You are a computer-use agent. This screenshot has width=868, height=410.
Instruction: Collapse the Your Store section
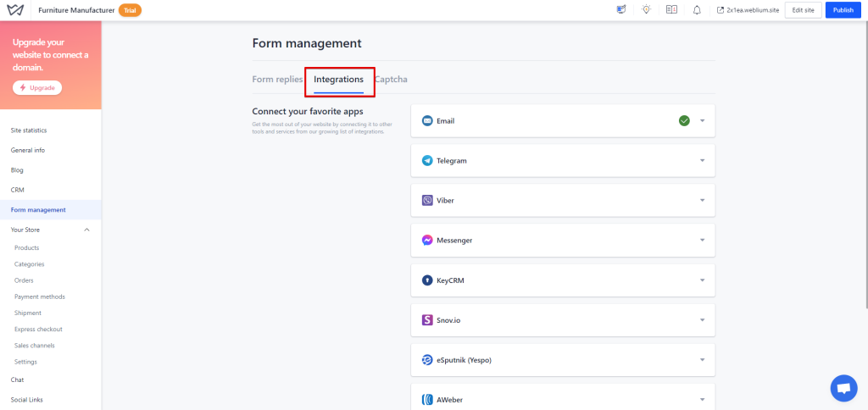click(86, 230)
